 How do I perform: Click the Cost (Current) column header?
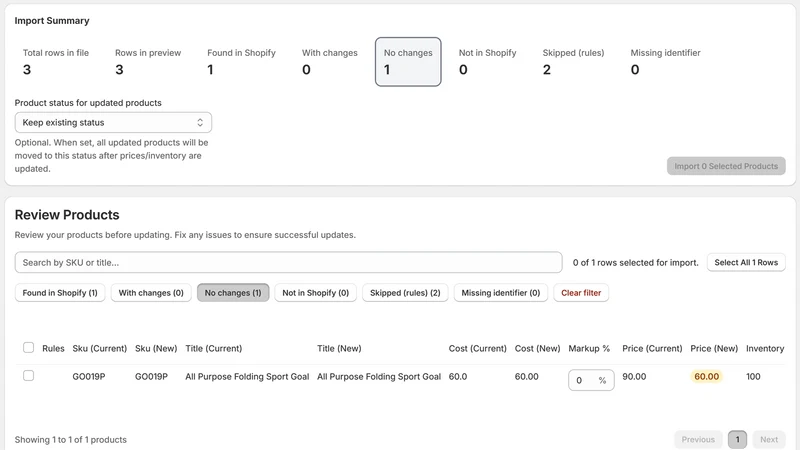478,348
